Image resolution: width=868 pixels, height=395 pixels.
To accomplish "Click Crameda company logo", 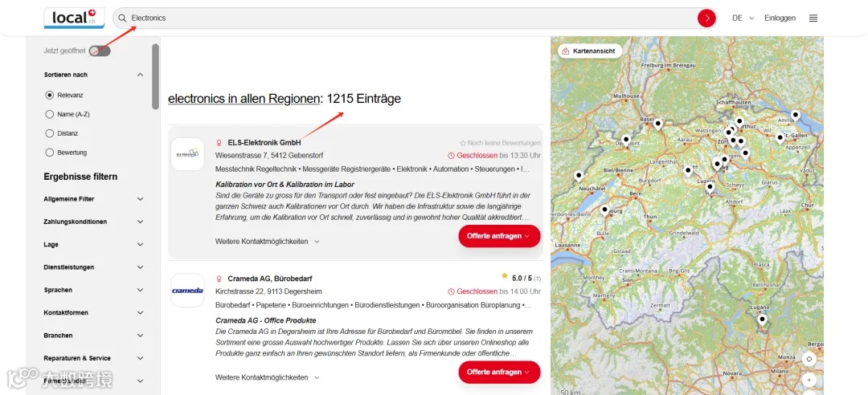I will click(187, 291).
